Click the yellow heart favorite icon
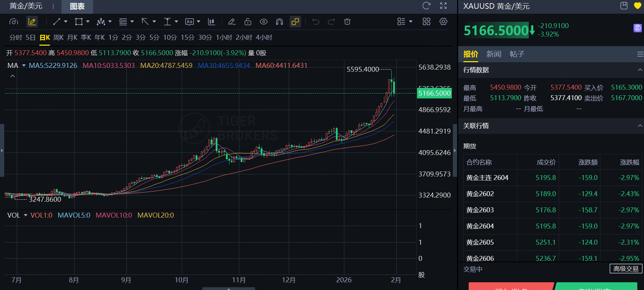 tap(637, 6)
